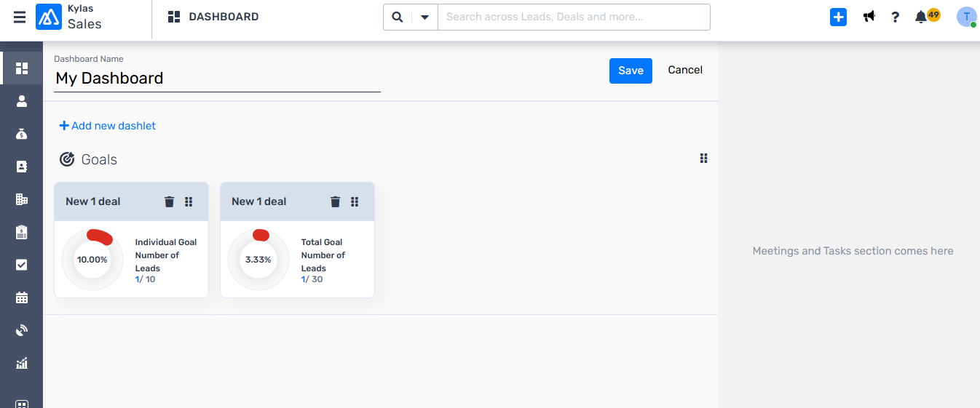Delete the Total Goal dashlet via trash icon
This screenshot has height=408, width=980.
pos(336,201)
